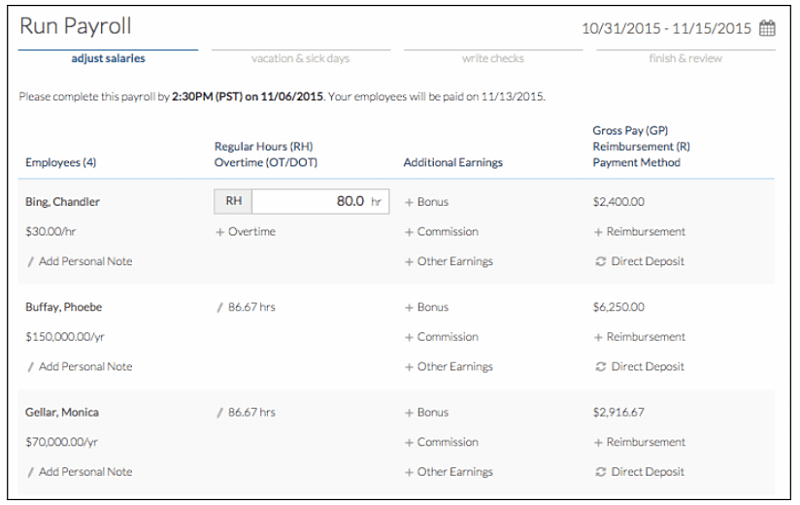Edit the 86.67 hrs for Buffay, Phoebe
Viewport: 800px width, 505px height.
pyautogui.click(x=246, y=307)
